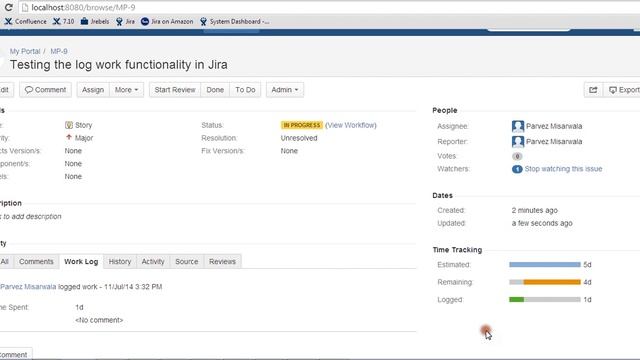The image size is (640, 360).
Task: Open the Confluence bookmark
Action: pyautogui.click(x=25, y=22)
